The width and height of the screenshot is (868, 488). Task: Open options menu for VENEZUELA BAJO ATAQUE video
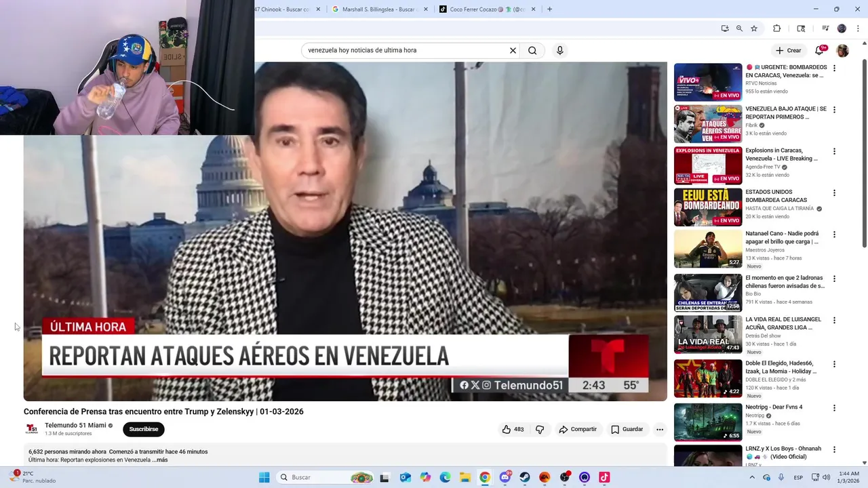point(834,110)
